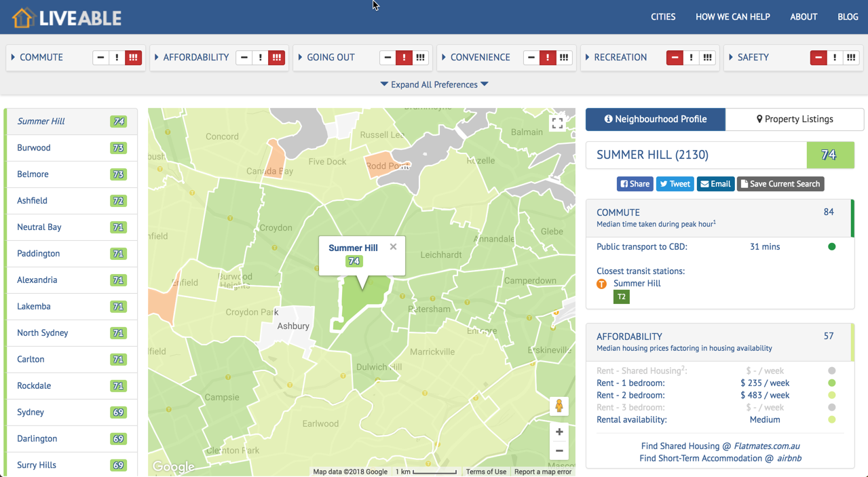Select North Sydney in suburb list

coord(72,333)
